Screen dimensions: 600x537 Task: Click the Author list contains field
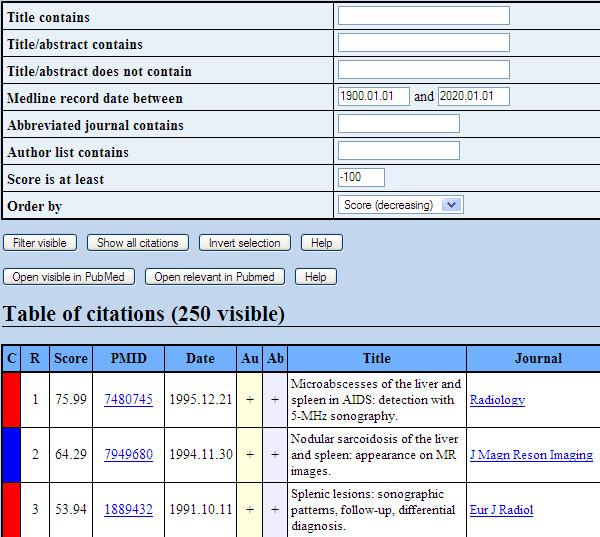point(398,151)
